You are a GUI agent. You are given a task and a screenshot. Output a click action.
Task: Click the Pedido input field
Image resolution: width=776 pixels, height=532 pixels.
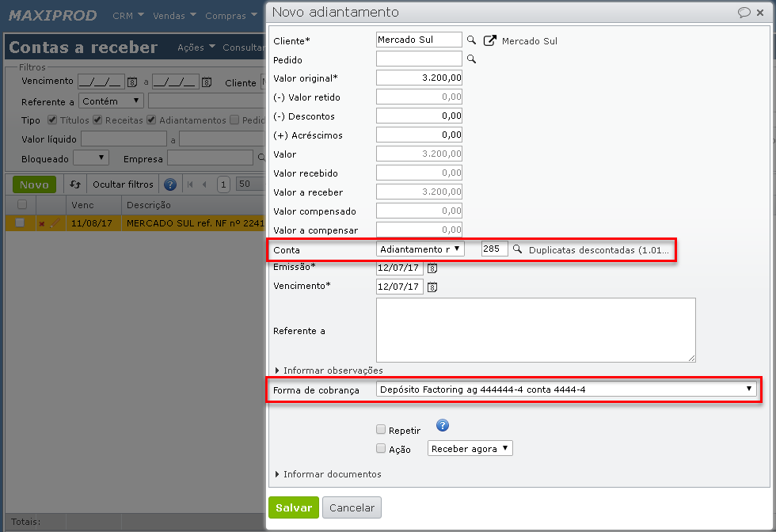click(x=419, y=59)
